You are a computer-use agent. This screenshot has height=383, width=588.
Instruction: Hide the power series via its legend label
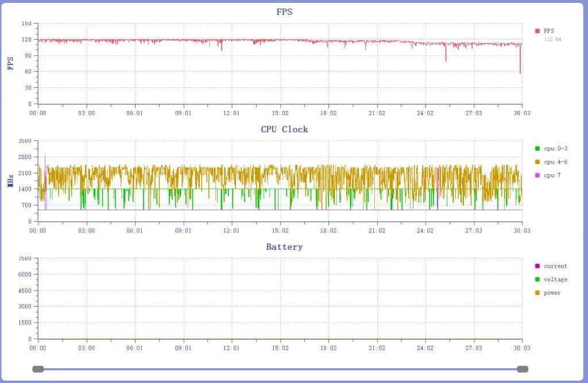(552, 293)
